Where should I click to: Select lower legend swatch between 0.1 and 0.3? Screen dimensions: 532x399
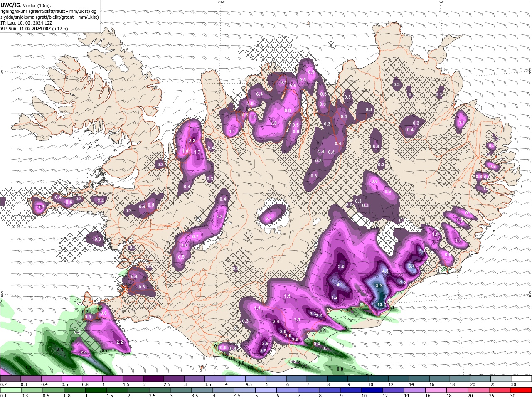coord(11,390)
